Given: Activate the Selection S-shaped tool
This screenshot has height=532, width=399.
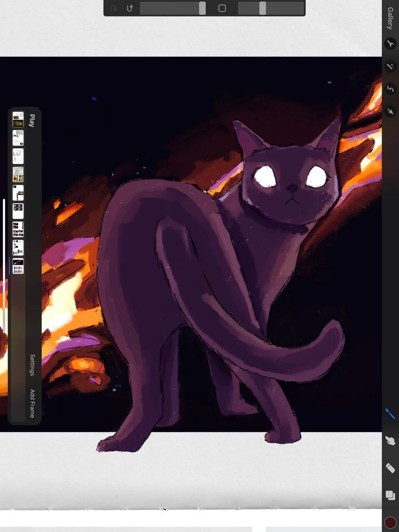Looking at the screenshot, I should coord(390,89).
